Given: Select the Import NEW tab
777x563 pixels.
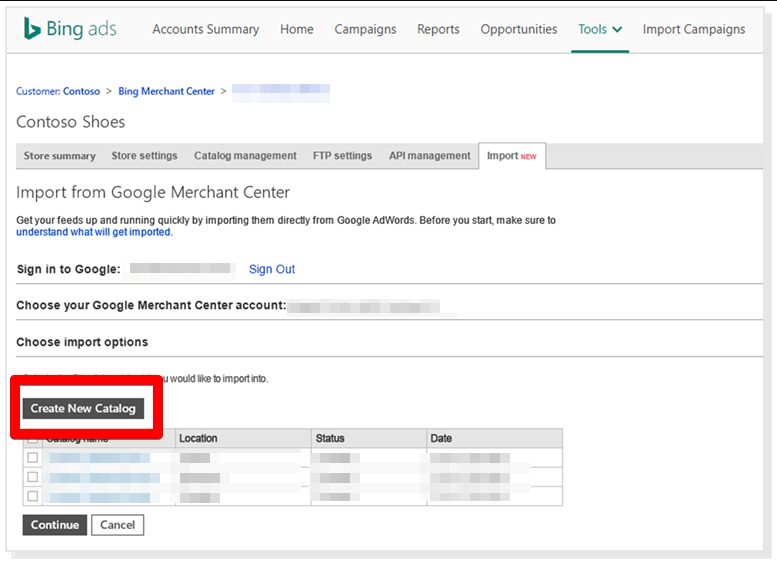Looking at the screenshot, I should coord(512,156).
